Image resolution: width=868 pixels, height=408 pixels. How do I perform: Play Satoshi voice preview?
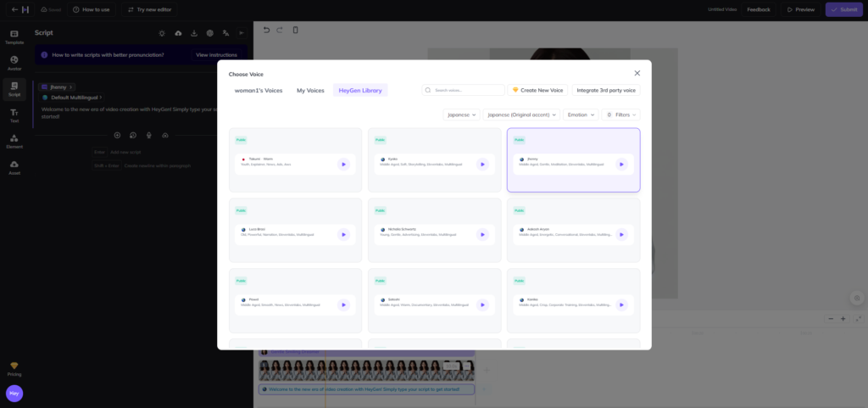[482, 305]
